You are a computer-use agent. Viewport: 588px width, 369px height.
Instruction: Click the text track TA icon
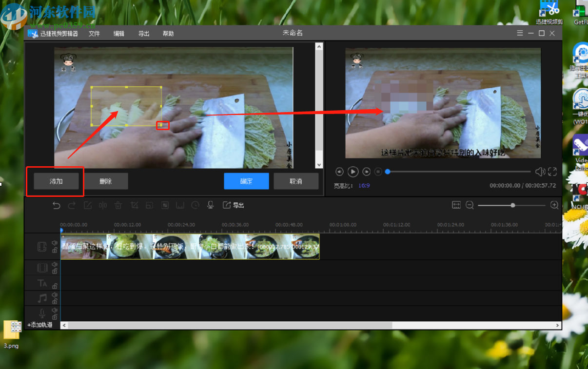[x=42, y=283]
